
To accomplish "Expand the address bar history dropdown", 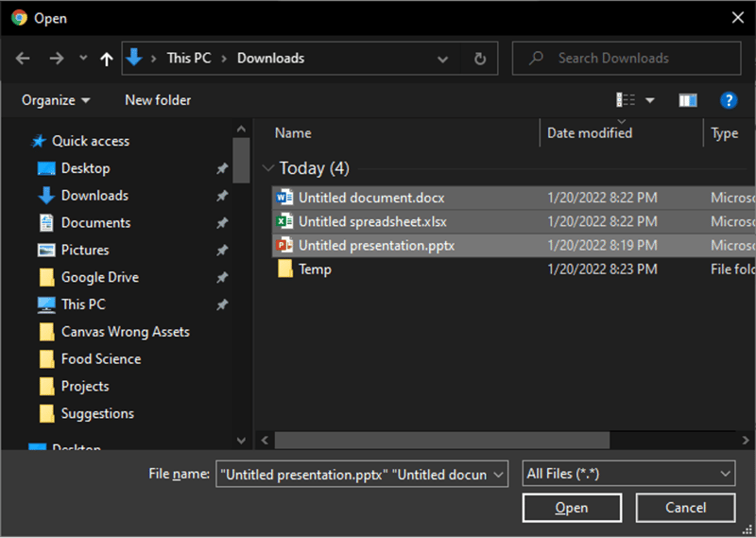I will [442, 60].
